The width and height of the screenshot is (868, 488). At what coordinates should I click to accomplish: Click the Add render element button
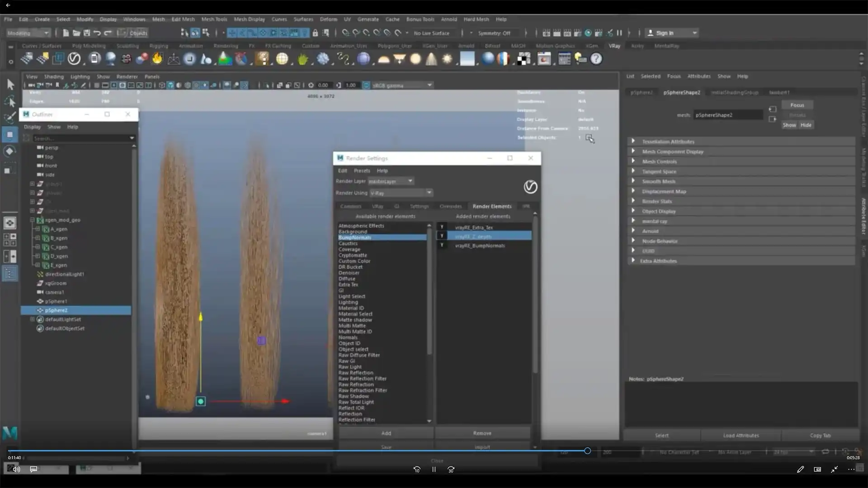click(x=386, y=433)
